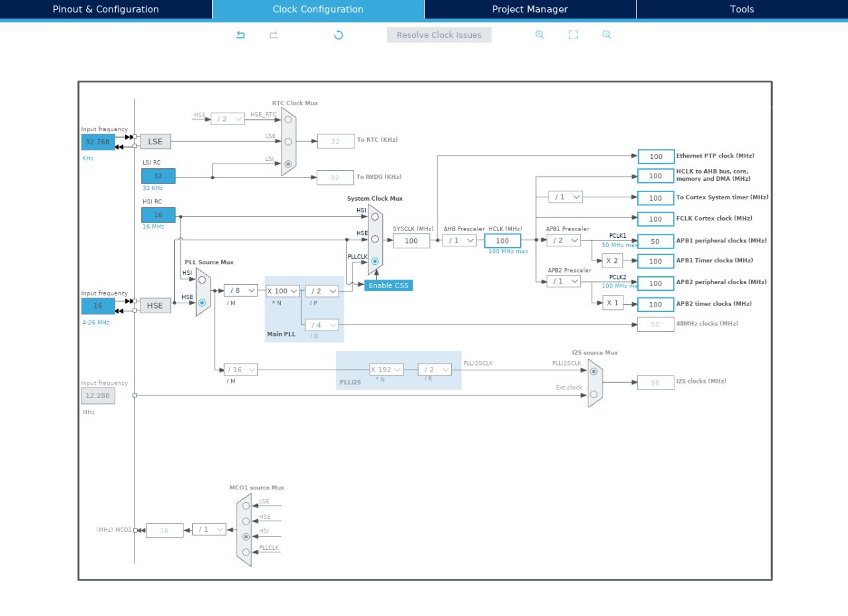Click the 48MHz clocks value field
The height and width of the screenshot is (616, 848).
[656, 325]
